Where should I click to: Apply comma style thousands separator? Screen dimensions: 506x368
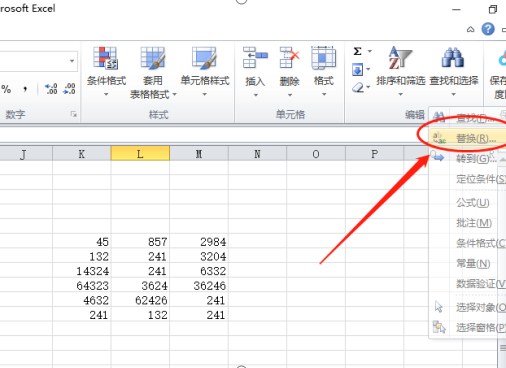(25, 89)
